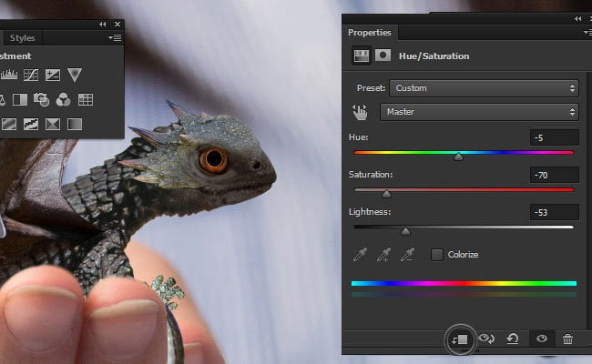The height and width of the screenshot is (364, 592).
Task: Add a Photo Filter adjustment layer
Action: pyautogui.click(x=41, y=99)
